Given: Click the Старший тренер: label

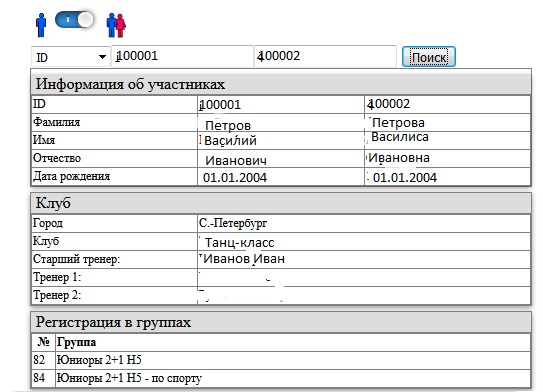Looking at the screenshot, I should [x=77, y=259].
